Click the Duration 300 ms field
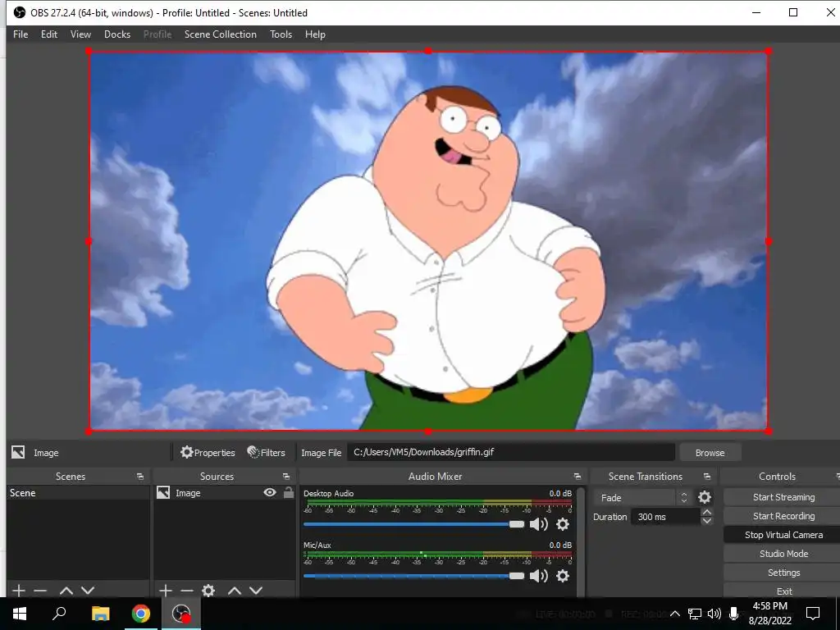Viewport: 840px width, 630px height. point(665,517)
